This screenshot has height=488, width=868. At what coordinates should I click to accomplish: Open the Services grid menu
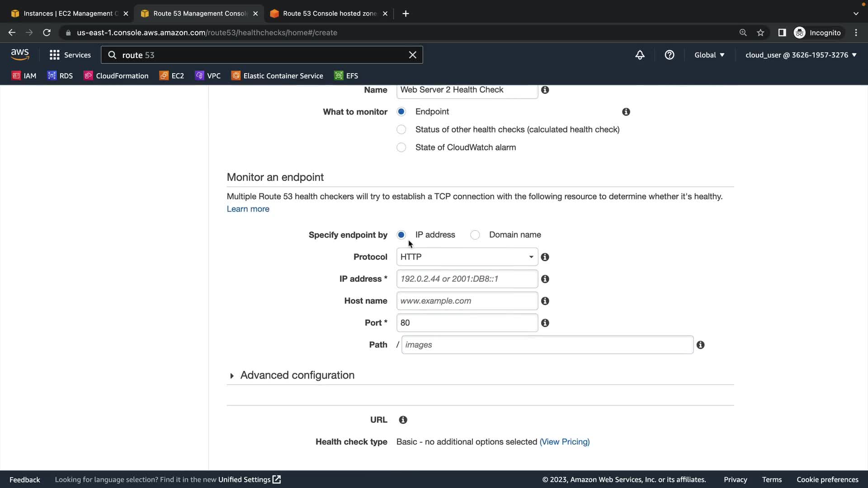tap(70, 55)
